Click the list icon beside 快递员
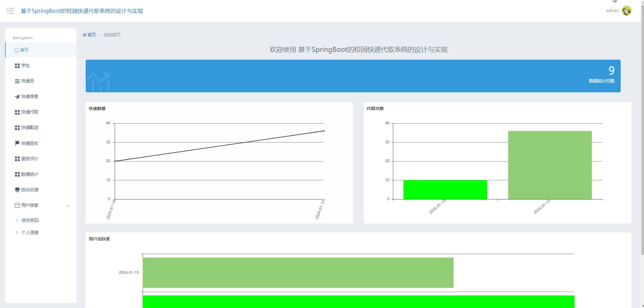 coord(17,81)
